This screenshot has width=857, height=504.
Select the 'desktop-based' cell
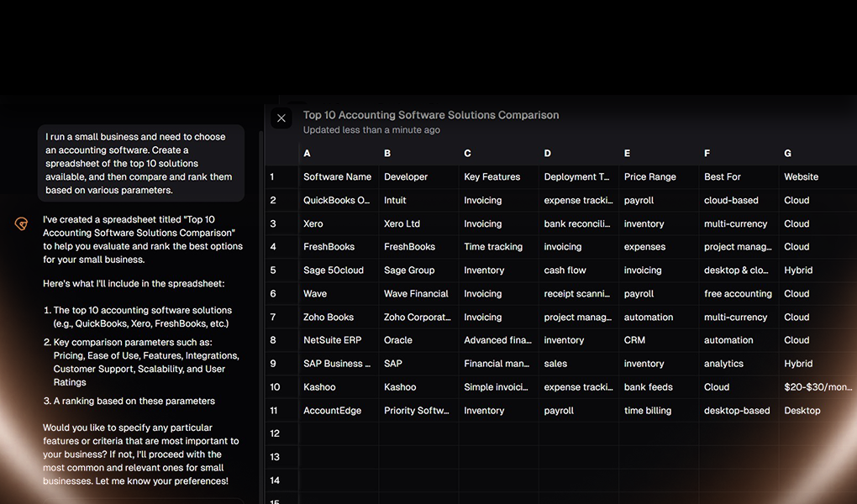(739, 411)
